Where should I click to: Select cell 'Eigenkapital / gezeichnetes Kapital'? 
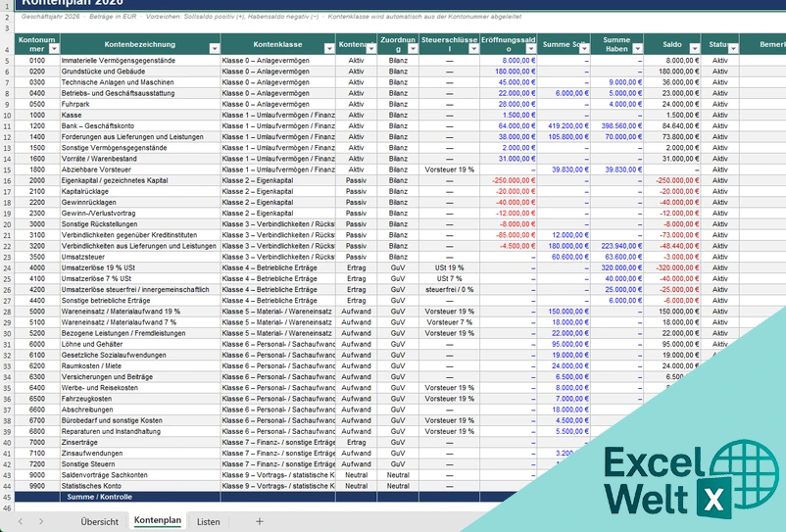pyautogui.click(x=140, y=180)
